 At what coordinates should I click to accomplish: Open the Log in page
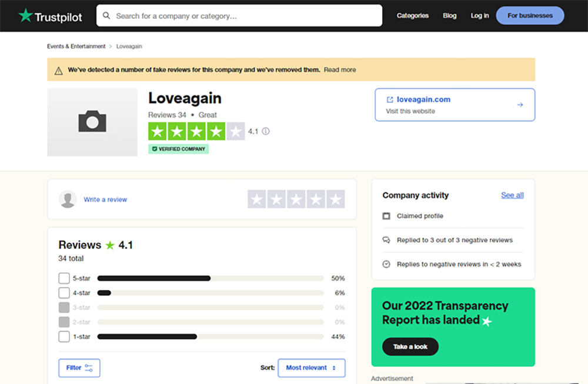(x=480, y=16)
